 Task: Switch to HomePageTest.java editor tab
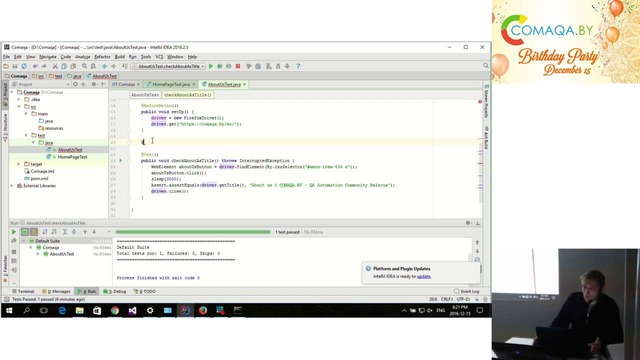pyautogui.click(x=171, y=84)
